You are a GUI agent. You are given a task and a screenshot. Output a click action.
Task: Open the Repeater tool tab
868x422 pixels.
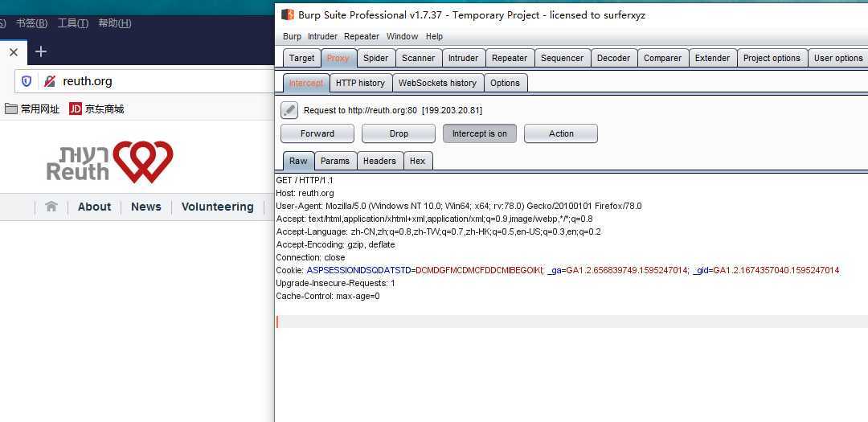coord(510,58)
